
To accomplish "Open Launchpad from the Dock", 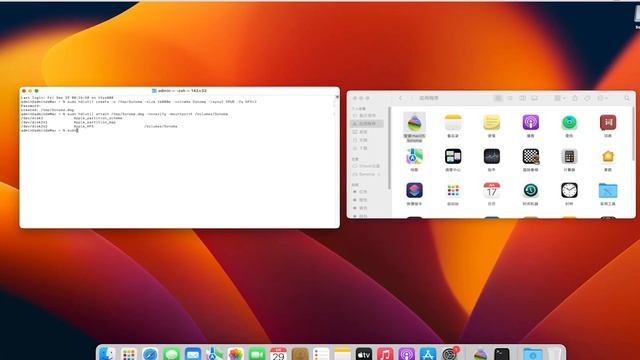I will click(x=129, y=354).
